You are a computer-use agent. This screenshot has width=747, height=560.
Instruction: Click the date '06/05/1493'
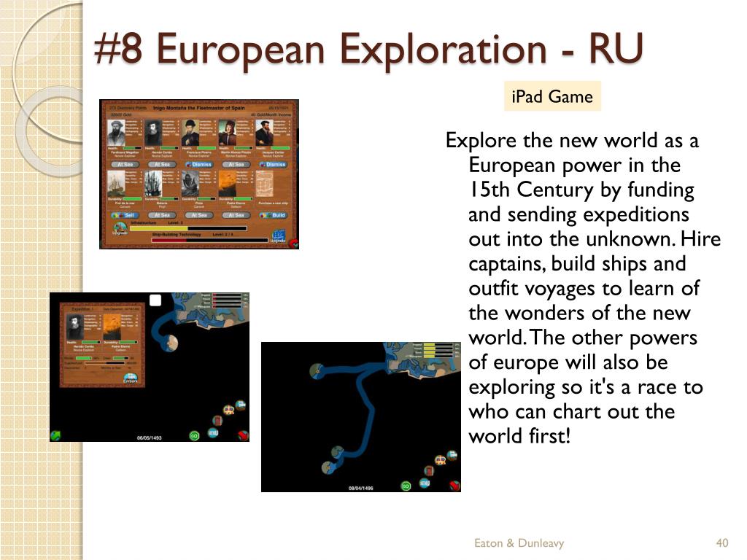tap(149, 437)
